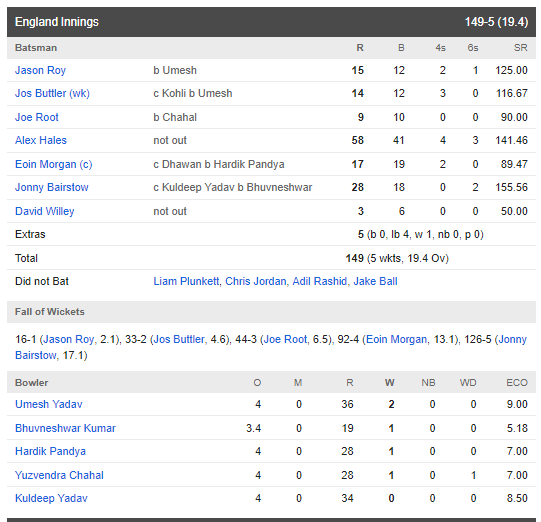541x522 pixels.
Task: Click the England Innings header bar
Action: tap(271, 22)
